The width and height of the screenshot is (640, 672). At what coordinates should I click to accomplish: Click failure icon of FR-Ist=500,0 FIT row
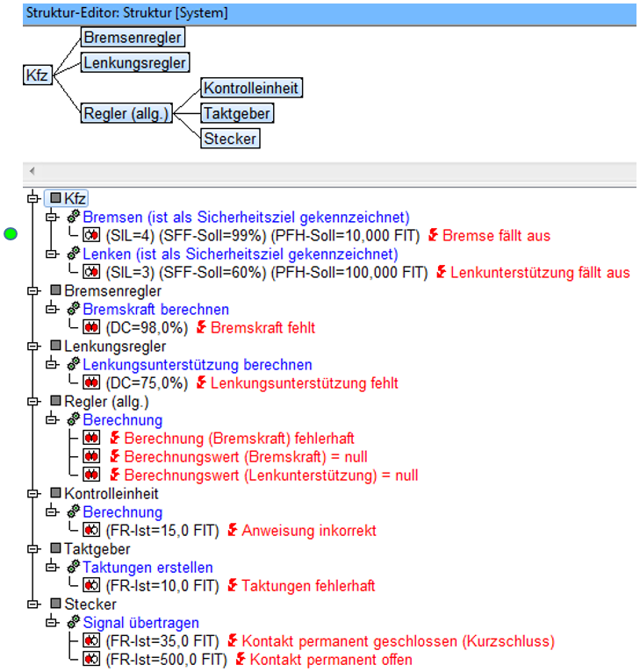[x=91, y=659]
